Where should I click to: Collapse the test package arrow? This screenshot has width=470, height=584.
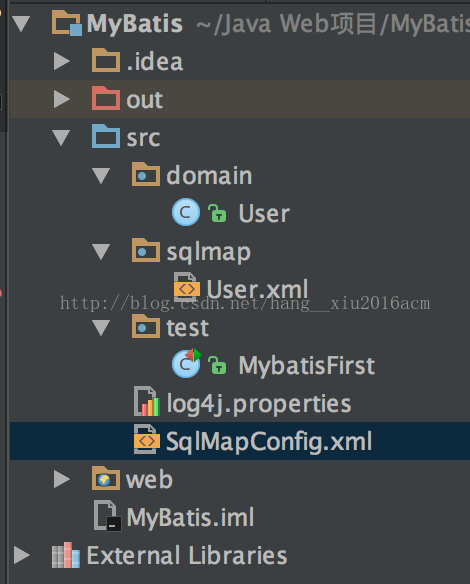101,328
